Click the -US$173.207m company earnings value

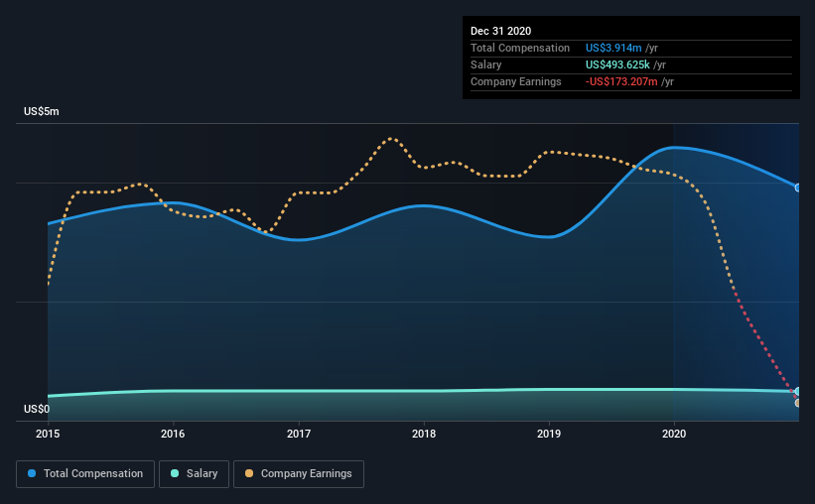621,81
